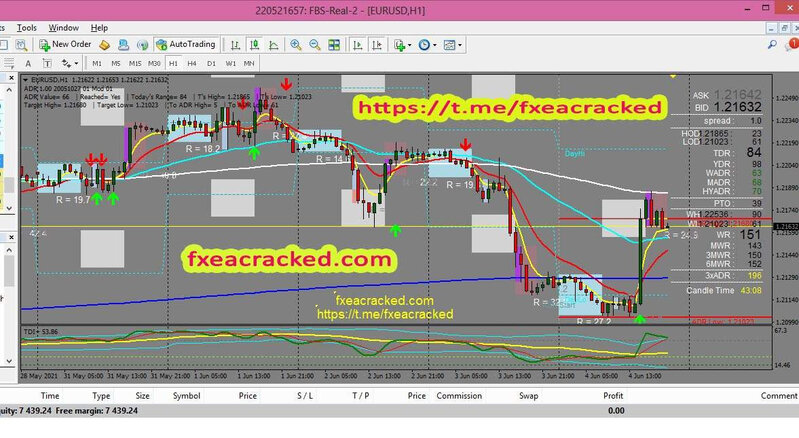Viewport: 799px width, 438px height.
Task: Click upper left panel scroll-up arrow
Action: (x=9, y=90)
